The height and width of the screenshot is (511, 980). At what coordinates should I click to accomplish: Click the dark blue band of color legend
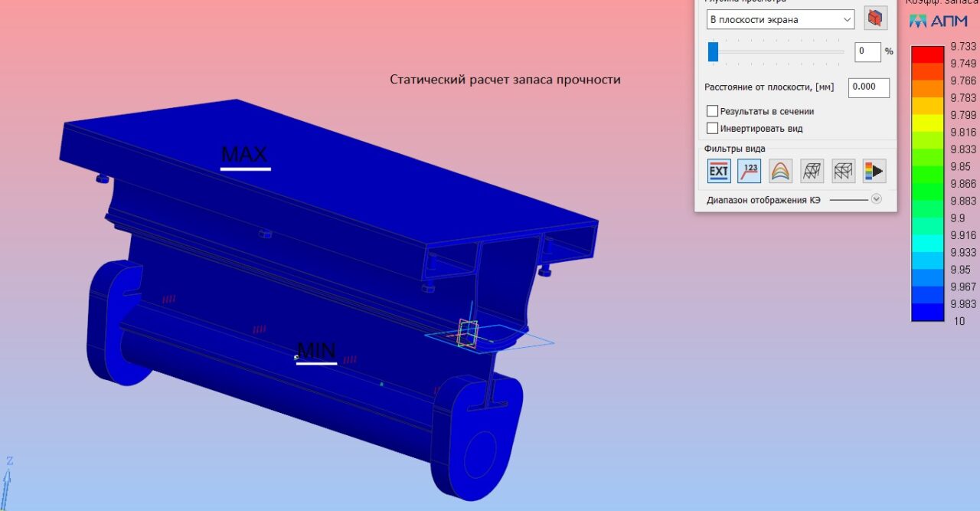click(x=927, y=312)
